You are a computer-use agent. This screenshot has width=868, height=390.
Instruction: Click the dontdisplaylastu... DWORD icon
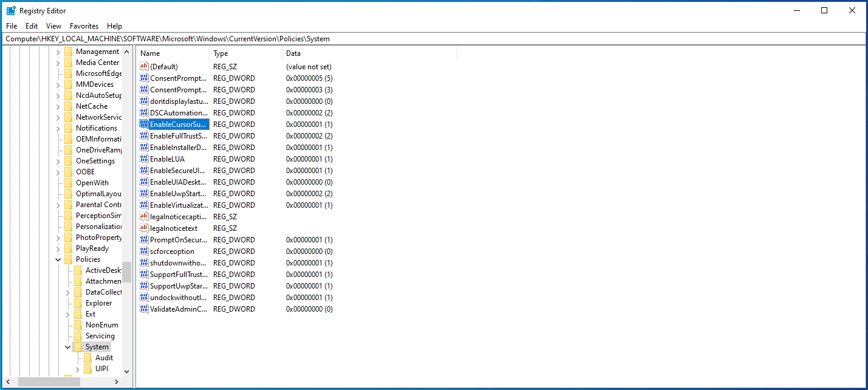pyautogui.click(x=144, y=101)
